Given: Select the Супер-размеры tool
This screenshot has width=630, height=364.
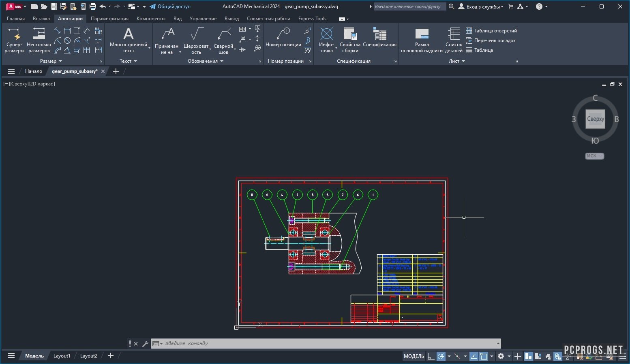Looking at the screenshot, I should click(x=14, y=39).
